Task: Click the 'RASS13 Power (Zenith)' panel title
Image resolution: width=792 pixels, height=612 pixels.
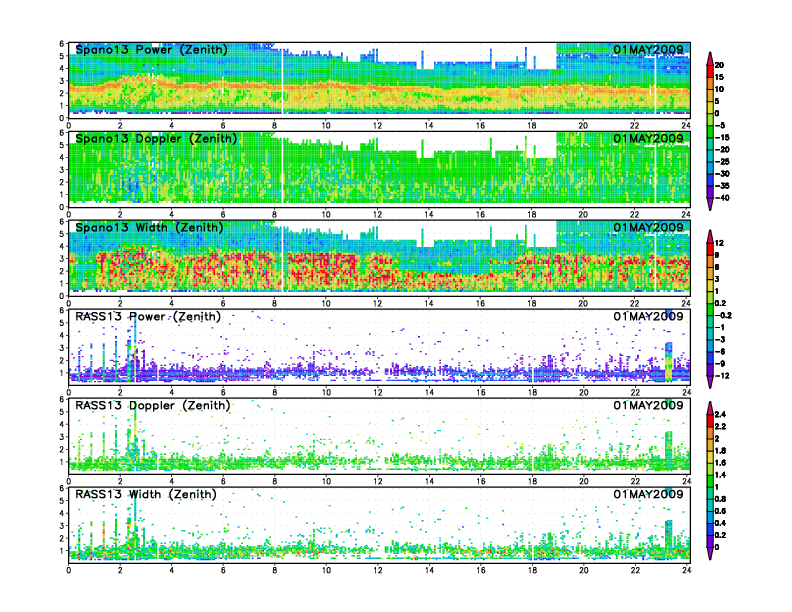Action: click(148, 316)
